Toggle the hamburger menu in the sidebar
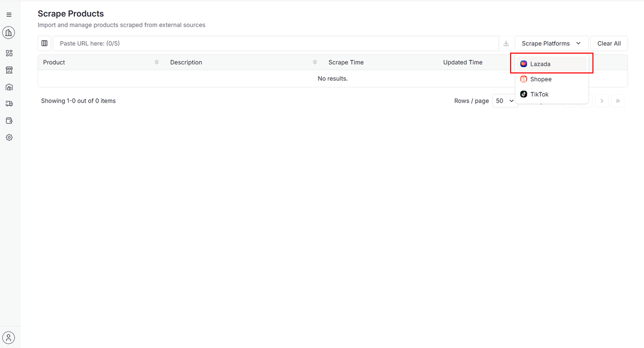Viewport: 644px width, 348px height. point(9,15)
